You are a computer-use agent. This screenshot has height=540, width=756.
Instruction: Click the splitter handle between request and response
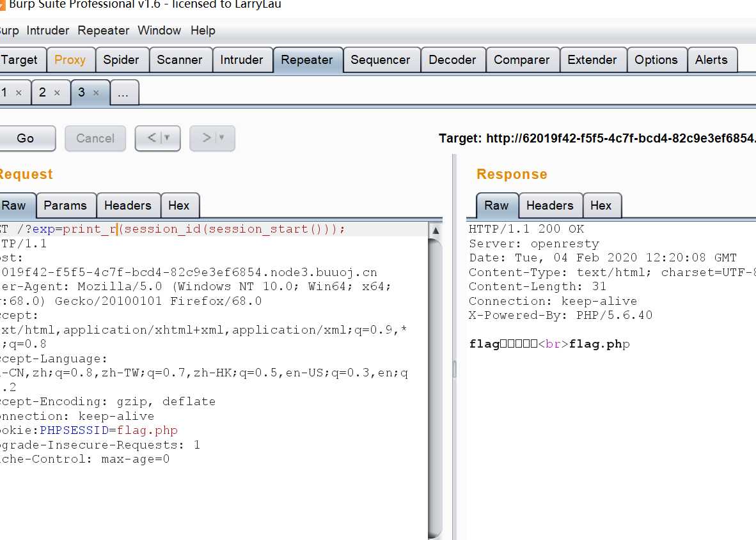pos(454,369)
